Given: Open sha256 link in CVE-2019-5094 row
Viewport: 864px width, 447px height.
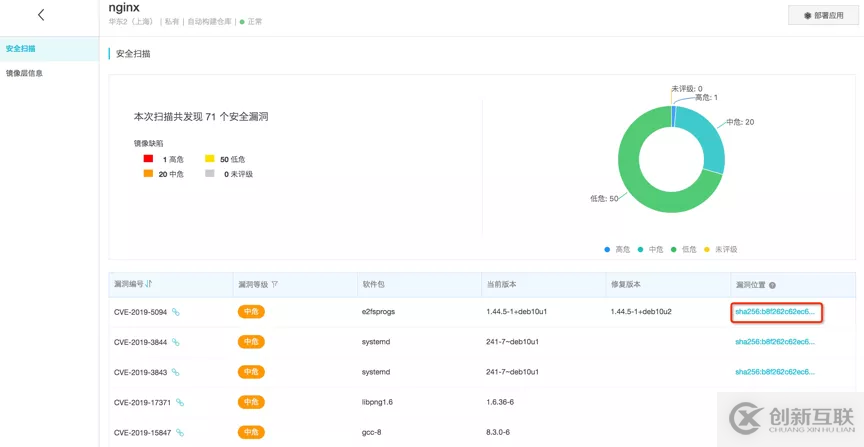Looking at the screenshot, I should pyautogui.click(x=775, y=311).
